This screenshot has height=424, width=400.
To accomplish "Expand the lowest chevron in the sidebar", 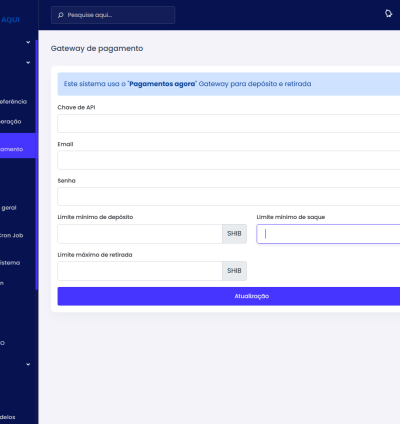I will [28, 364].
